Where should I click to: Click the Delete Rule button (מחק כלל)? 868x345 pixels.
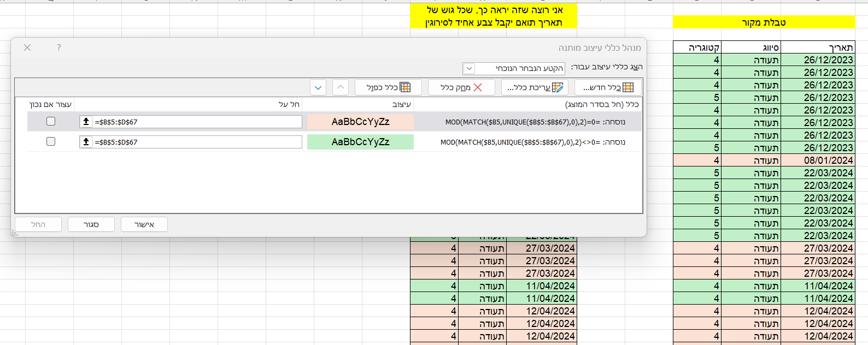click(x=461, y=87)
